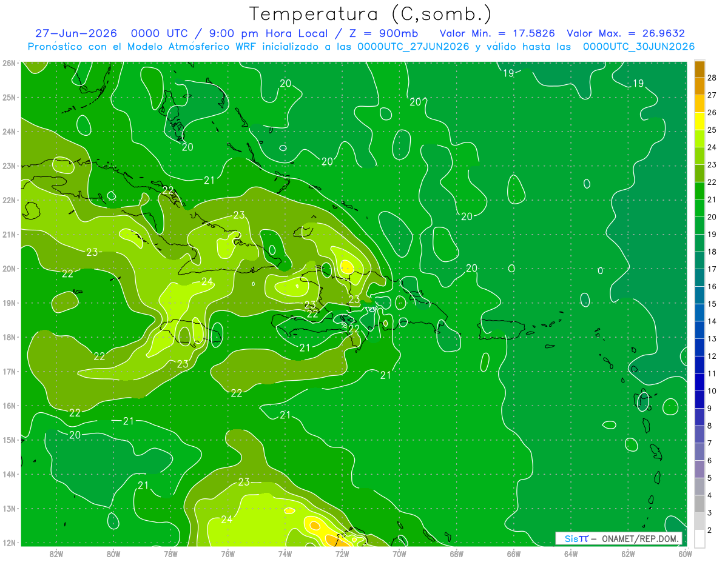Click the '12N' latitude label
Screen dimensions: 728x562
[x=8, y=543]
